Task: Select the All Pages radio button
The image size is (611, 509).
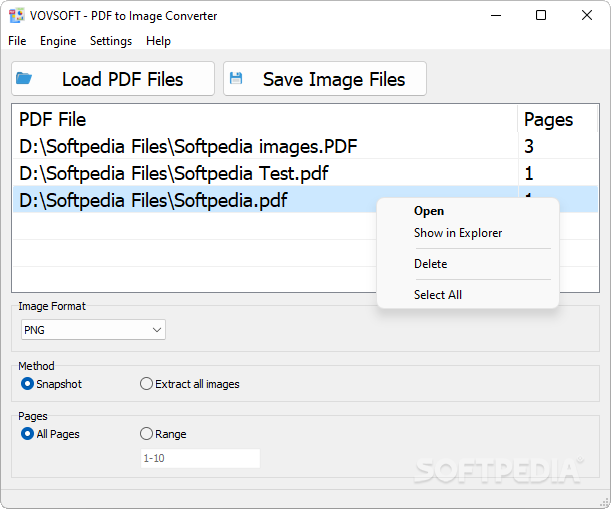Action: coord(50,434)
